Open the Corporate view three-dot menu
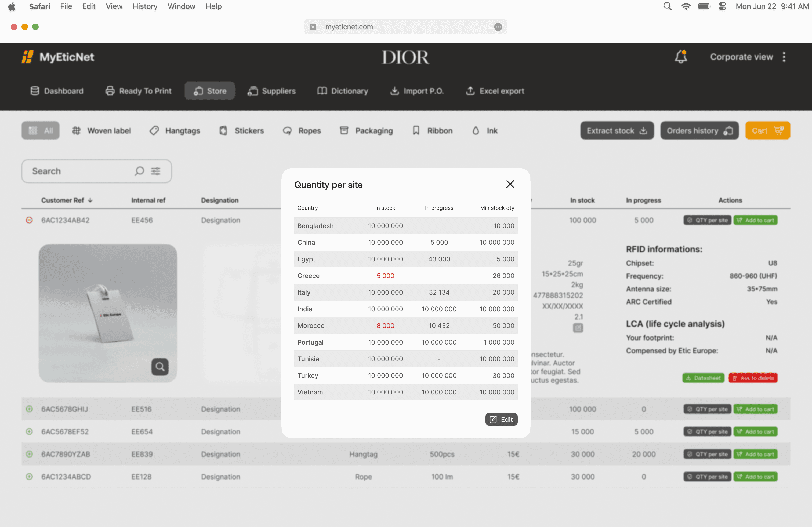812x527 pixels. (x=784, y=57)
